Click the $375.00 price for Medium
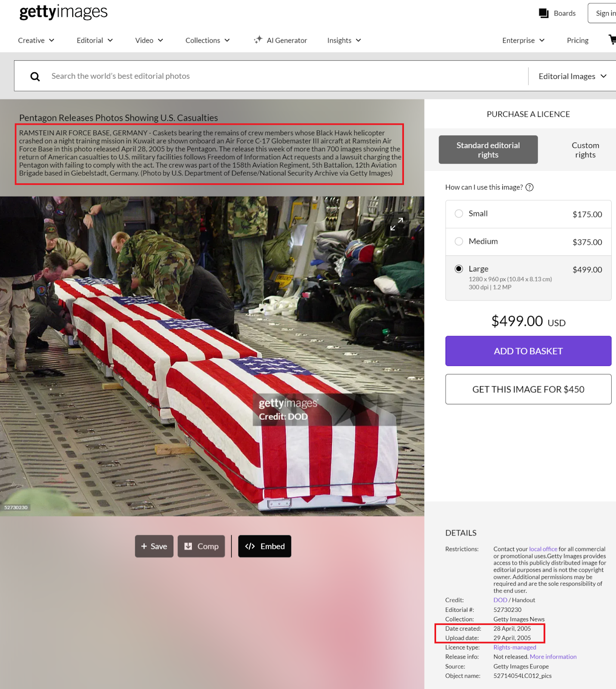The width and height of the screenshot is (616, 689). (587, 242)
